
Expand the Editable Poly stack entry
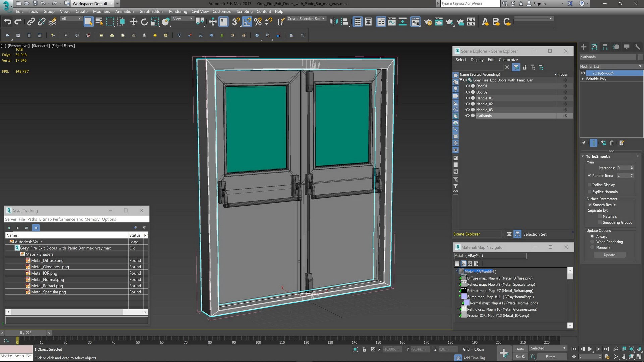(583, 79)
